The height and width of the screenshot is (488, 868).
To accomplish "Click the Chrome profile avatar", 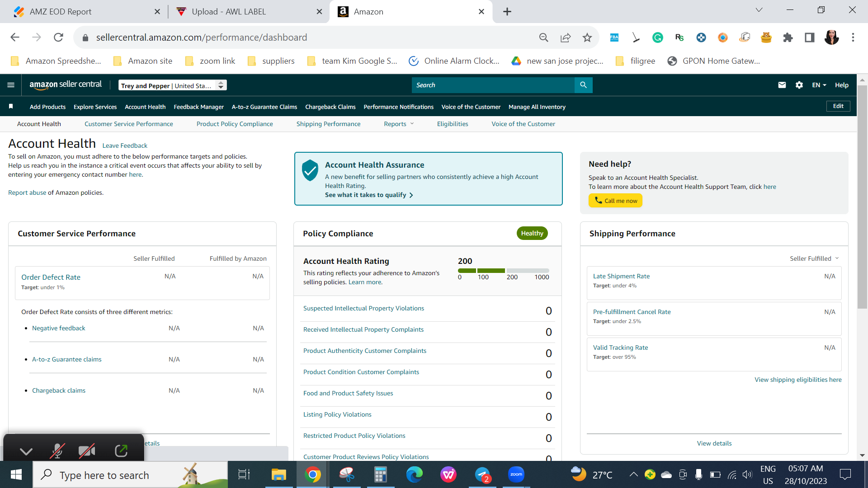I will [831, 38].
